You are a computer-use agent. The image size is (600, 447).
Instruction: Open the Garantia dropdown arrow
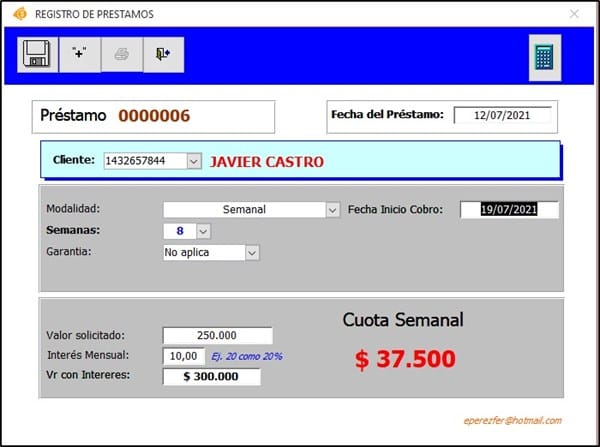pyautogui.click(x=252, y=253)
